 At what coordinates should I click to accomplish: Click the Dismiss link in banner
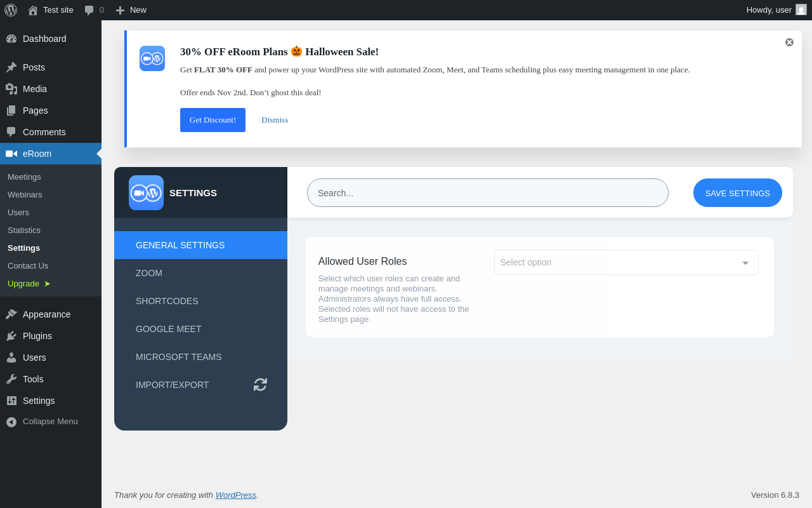[x=275, y=120]
